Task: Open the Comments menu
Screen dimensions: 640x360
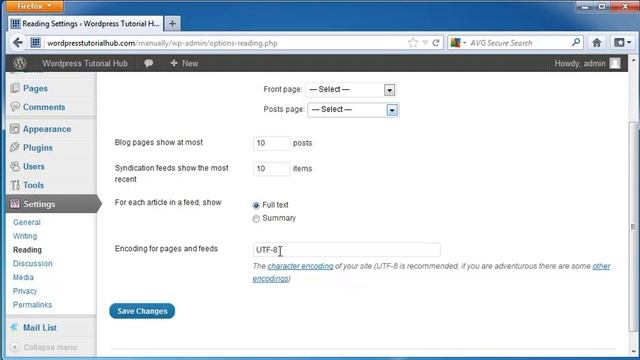Action: coord(44,107)
